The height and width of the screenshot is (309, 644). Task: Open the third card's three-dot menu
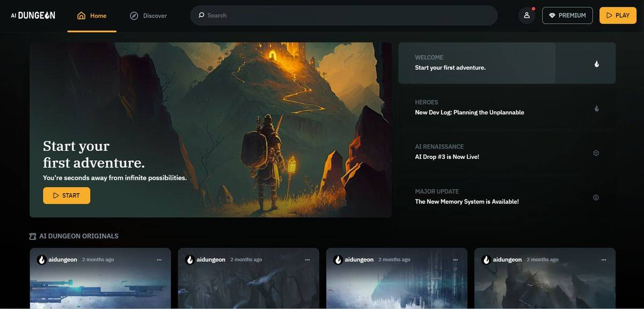click(455, 260)
